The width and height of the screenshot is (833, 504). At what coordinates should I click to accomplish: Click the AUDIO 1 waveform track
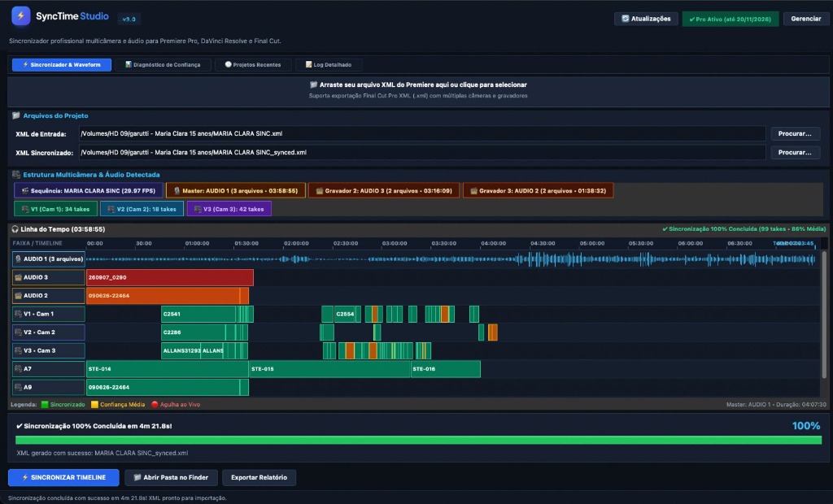pos(451,259)
